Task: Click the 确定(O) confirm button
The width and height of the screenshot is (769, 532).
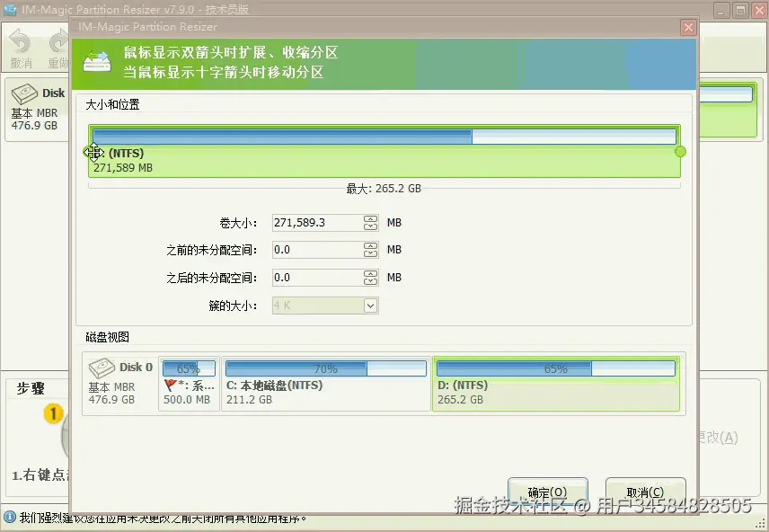Action: (547, 492)
